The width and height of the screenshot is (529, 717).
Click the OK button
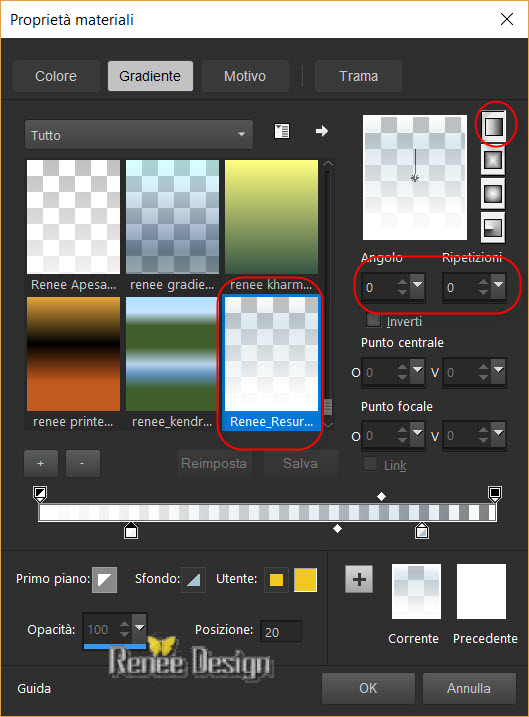tap(368, 688)
